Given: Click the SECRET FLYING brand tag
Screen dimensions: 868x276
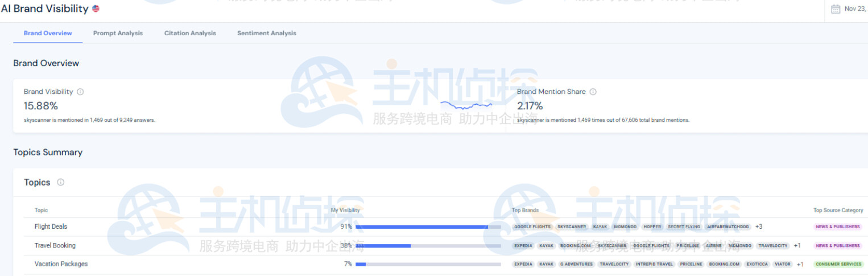Looking at the screenshot, I should pos(684,226).
